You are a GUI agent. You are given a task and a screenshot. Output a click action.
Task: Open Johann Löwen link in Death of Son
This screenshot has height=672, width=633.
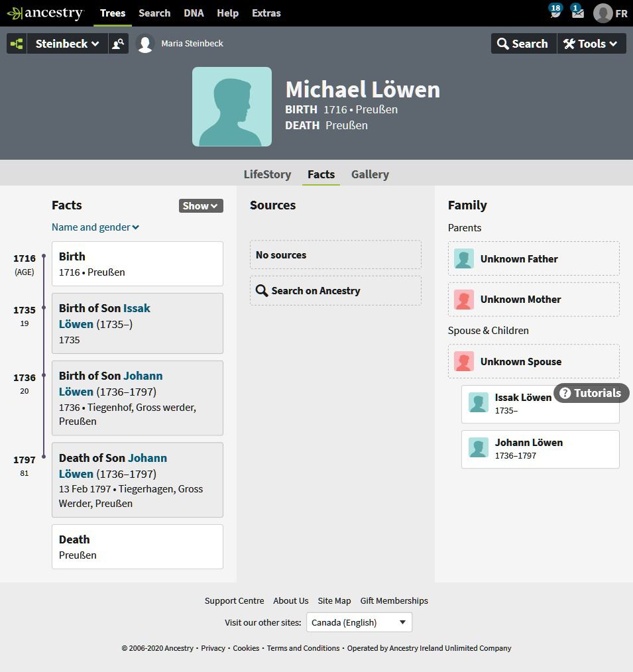113,466
